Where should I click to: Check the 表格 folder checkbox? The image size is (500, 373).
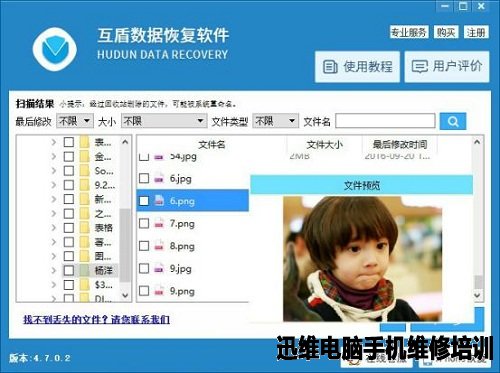point(69,228)
